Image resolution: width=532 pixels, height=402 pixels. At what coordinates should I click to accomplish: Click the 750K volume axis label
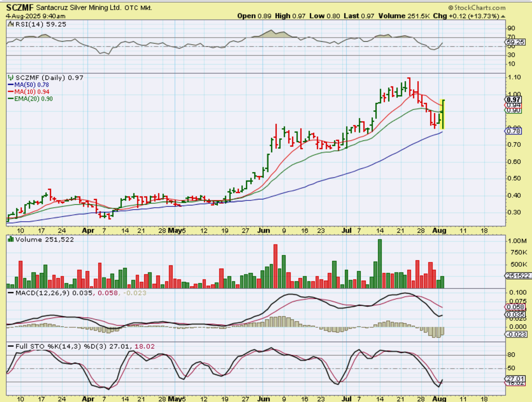coord(519,252)
